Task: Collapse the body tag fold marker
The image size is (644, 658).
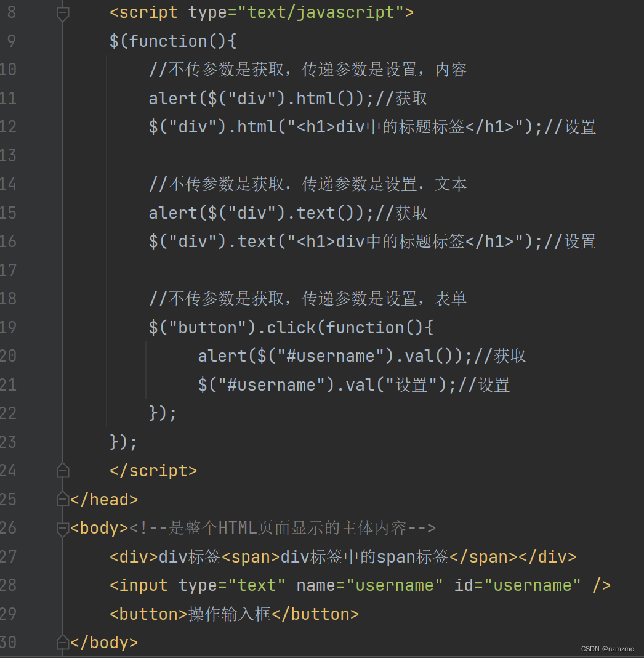Action: [62, 529]
